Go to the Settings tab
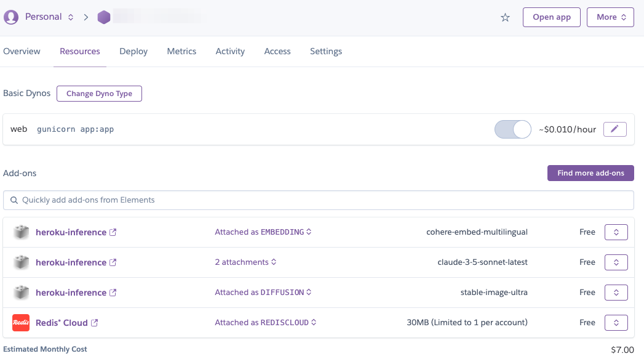Image resolution: width=644 pixels, height=364 pixels. coord(326,51)
